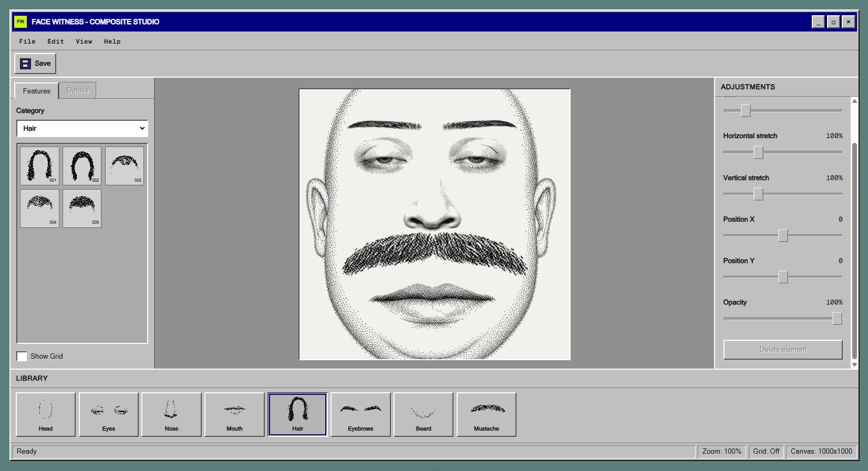Open the View menu

point(84,41)
